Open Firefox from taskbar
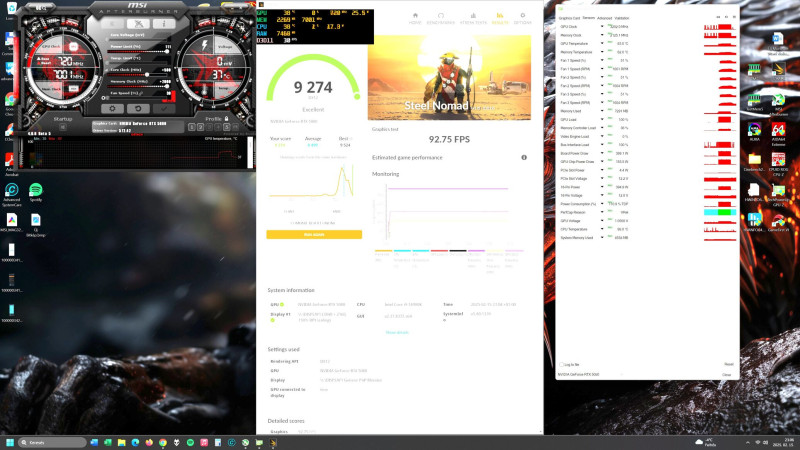The width and height of the screenshot is (800, 450). point(149,442)
